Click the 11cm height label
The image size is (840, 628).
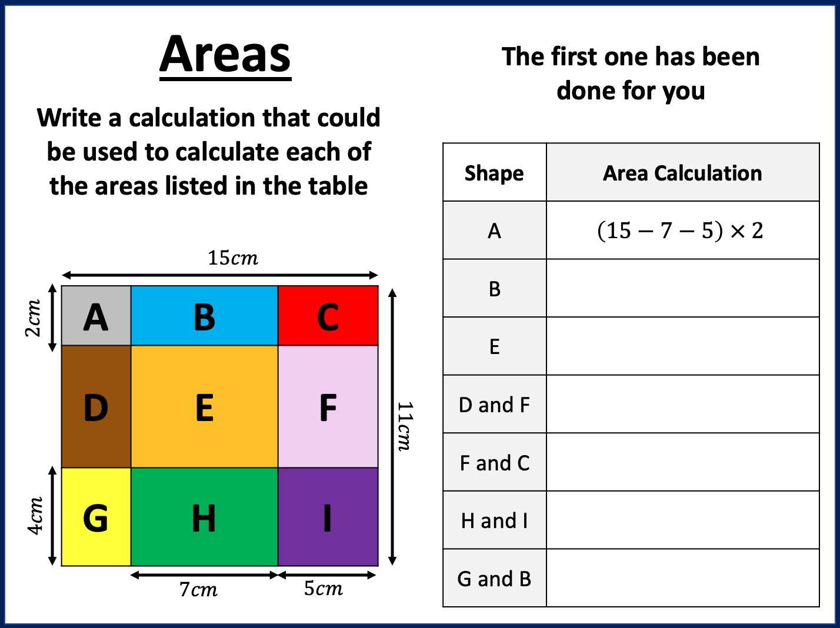click(x=405, y=426)
